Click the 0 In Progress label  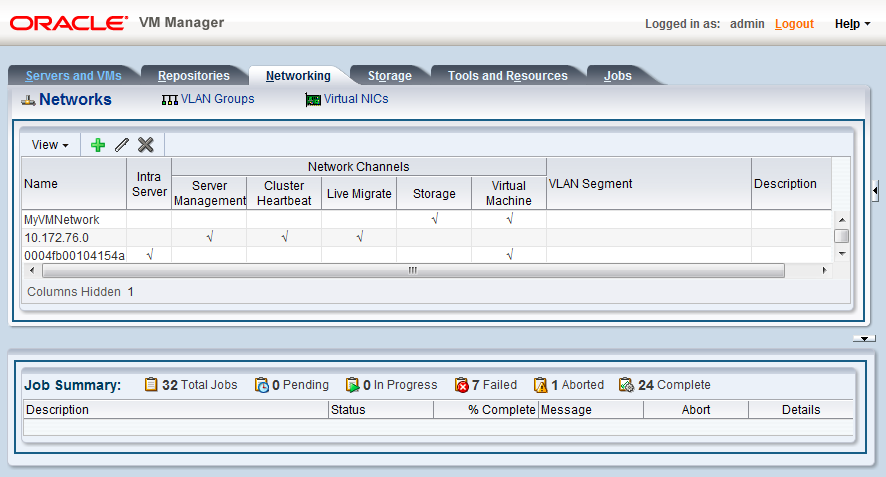(x=400, y=385)
